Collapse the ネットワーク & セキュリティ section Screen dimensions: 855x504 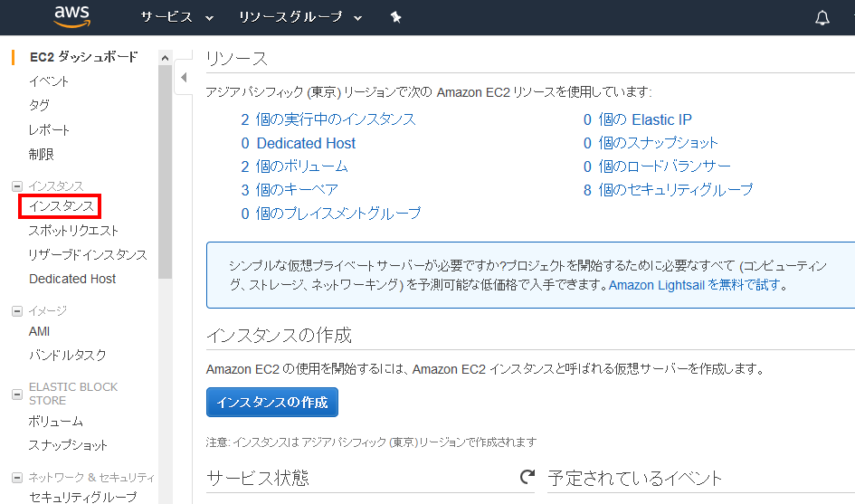[x=17, y=478]
